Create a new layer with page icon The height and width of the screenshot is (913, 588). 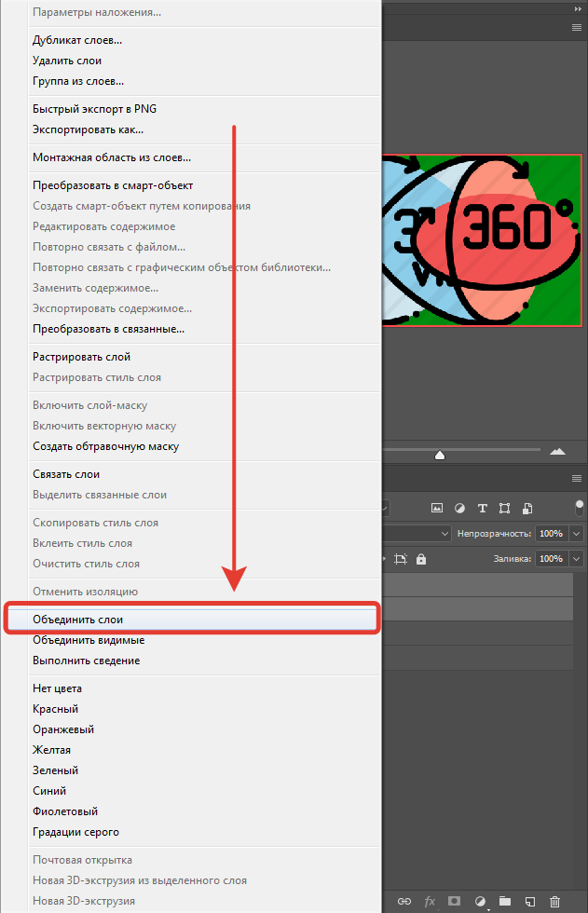[x=529, y=902]
